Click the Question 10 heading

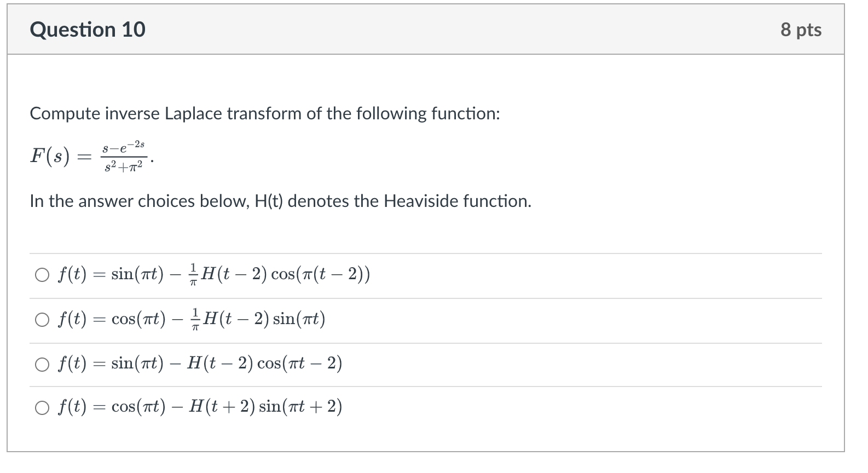[88, 30]
